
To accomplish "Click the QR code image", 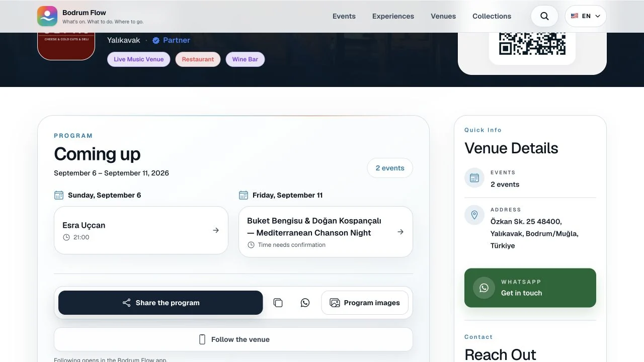I will 532,44.
